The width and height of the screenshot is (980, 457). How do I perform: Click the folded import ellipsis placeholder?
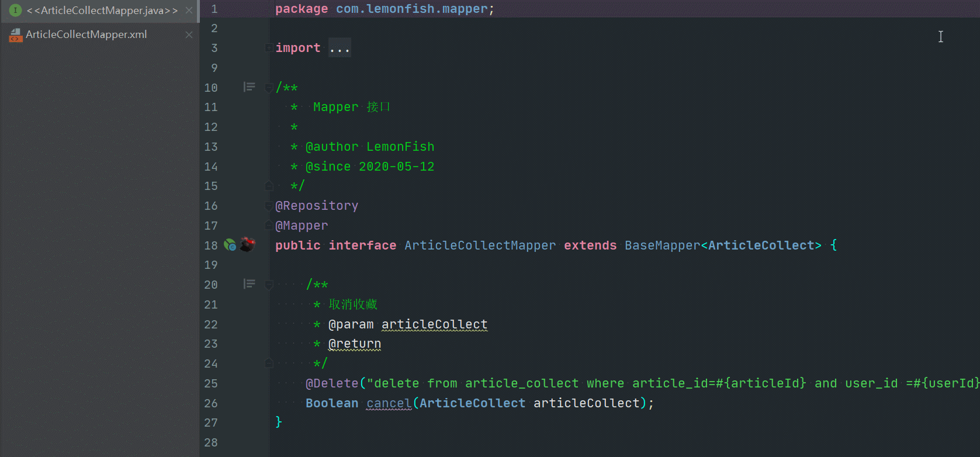[x=340, y=48]
